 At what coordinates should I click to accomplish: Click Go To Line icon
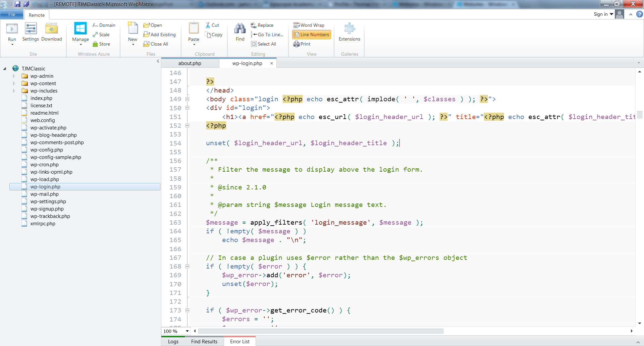pyautogui.click(x=254, y=35)
